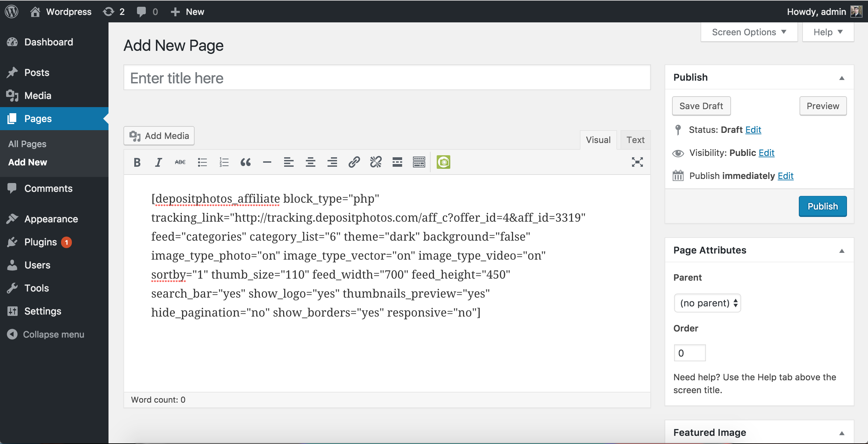Open the Comments menu

(x=54, y=188)
